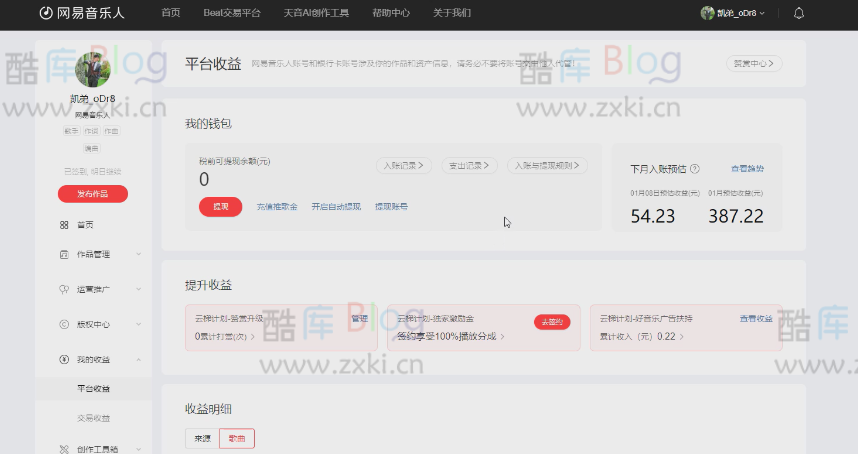Click the red 提现 button
This screenshot has width=858, height=454.
221,207
